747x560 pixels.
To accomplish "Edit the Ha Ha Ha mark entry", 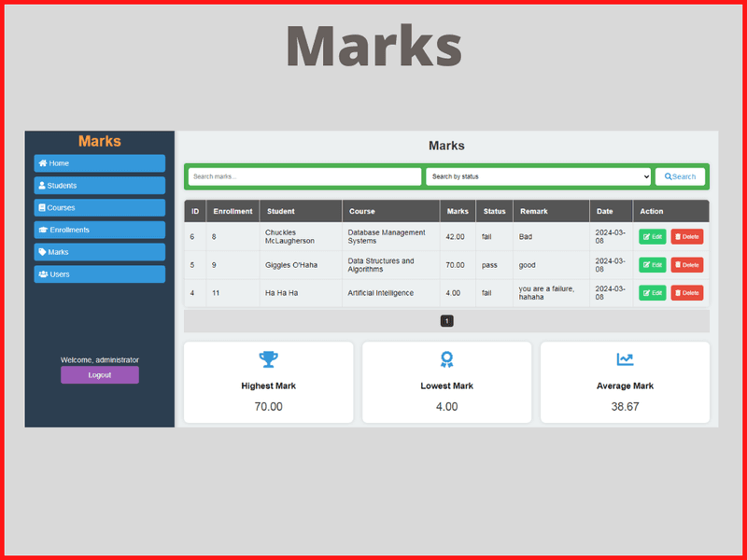I will click(x=652, y=293).
